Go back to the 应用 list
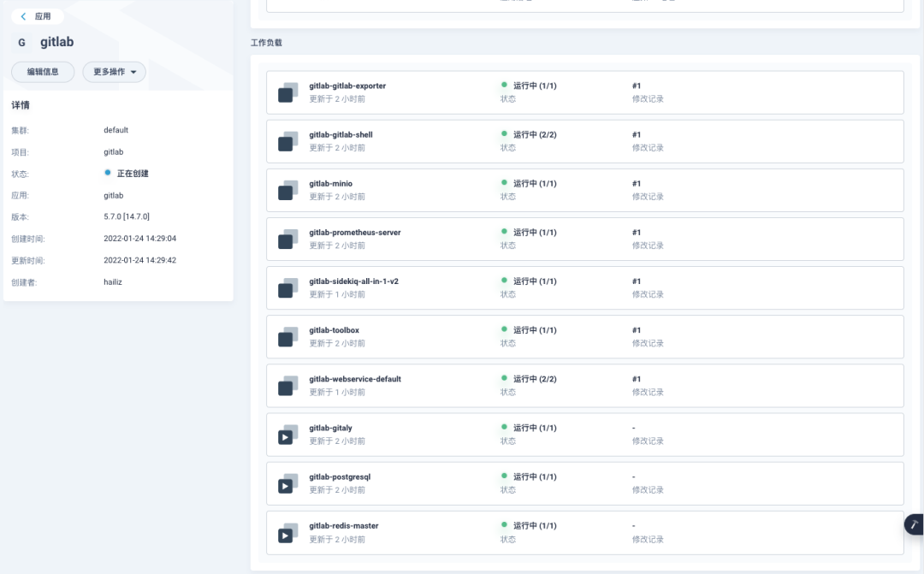Viewport: 924px width, 574px height. 37,16
